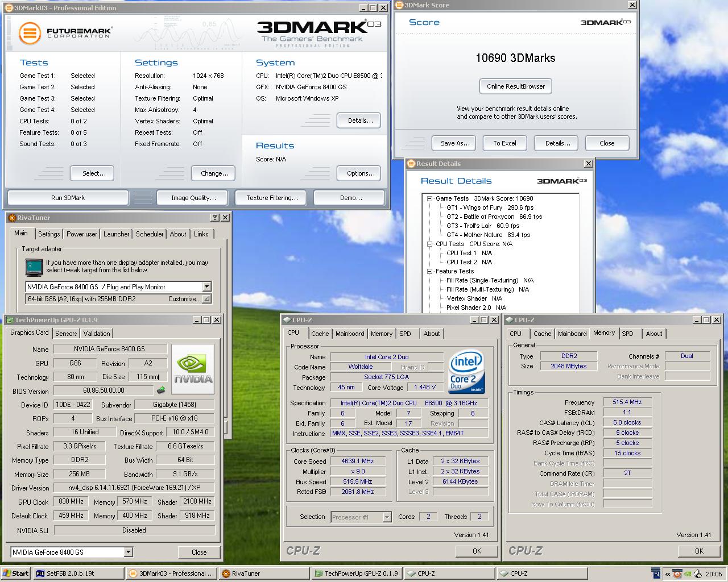Image resolution: width=728 pixels, height=582 pixels.
Task: Open the GPU selection dropdown in GPU-Z
Action: pyautogui.click(x=128, y=552)
